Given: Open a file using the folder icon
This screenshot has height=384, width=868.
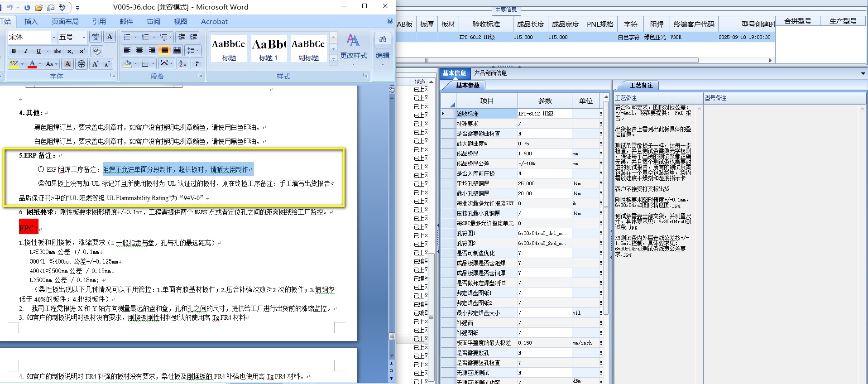Looking at the screenshot, I should (39, 7).
